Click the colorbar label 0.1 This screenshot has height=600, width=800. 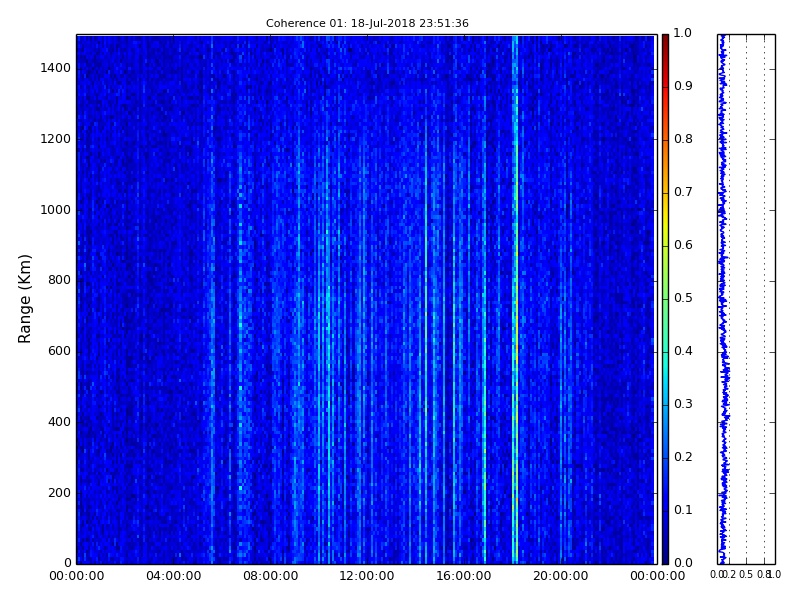tap(683, 510)
